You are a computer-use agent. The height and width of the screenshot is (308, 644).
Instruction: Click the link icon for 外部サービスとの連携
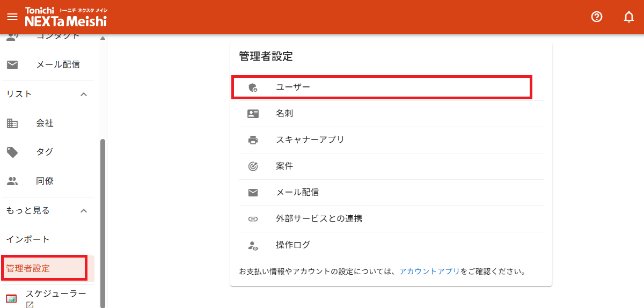click(253, 219)
